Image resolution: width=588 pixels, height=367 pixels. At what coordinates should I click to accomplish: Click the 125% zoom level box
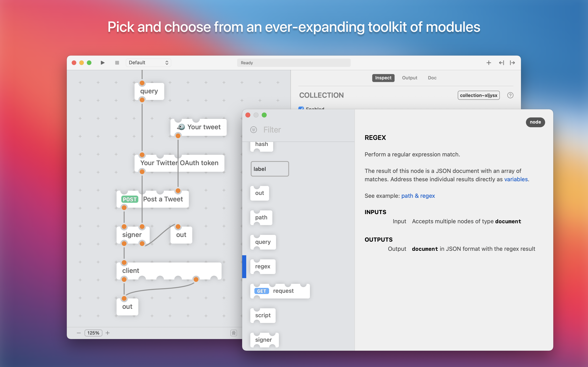(93, 333)
